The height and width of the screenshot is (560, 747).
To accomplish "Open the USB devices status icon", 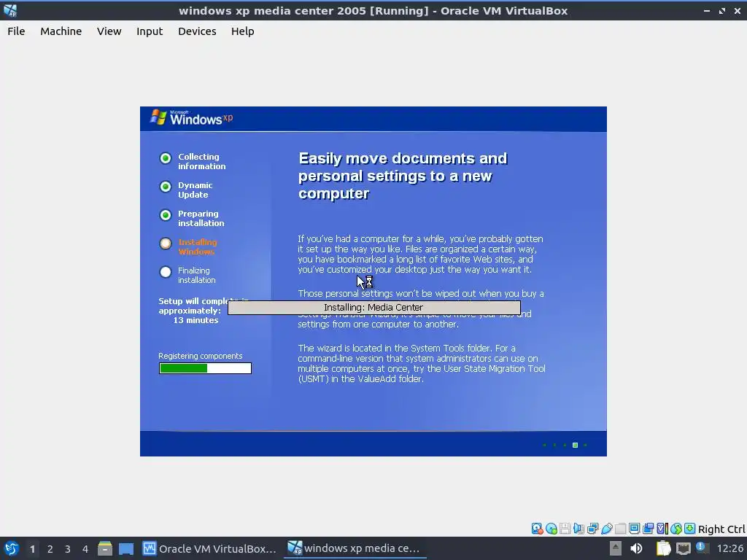I will coord(606,529).
